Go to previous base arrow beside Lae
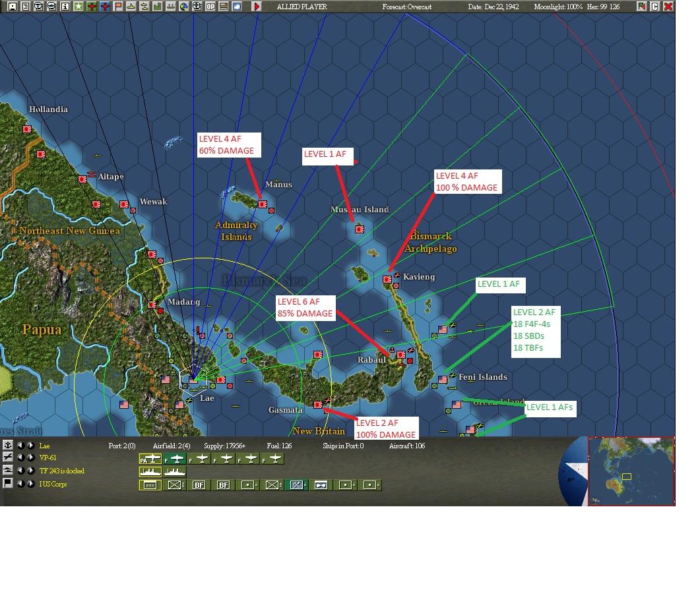Viewport: 700px width, 592px height. coord(20,445)
